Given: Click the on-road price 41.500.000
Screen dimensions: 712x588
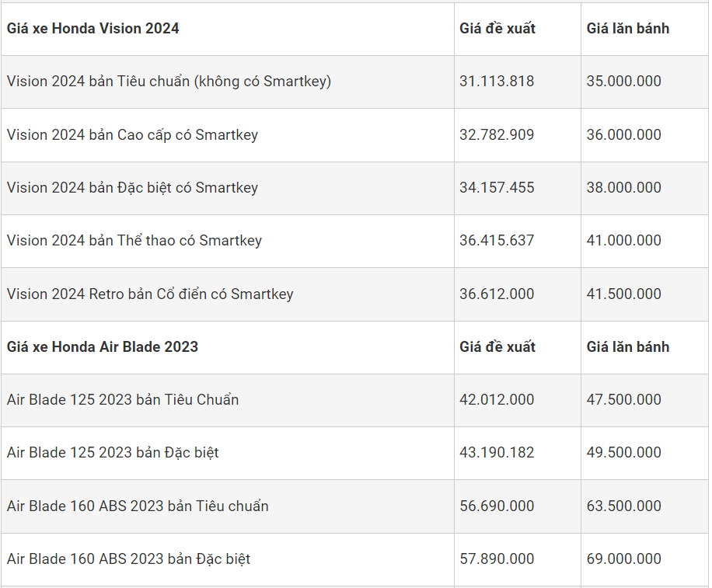Looking at the screenshot, I should point(623,294).
